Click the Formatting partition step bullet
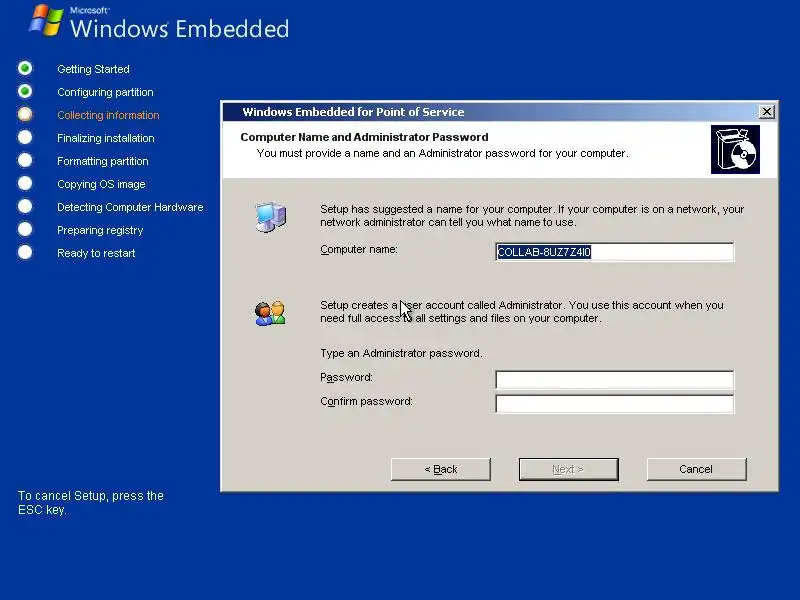 click(x=25, y=160)
